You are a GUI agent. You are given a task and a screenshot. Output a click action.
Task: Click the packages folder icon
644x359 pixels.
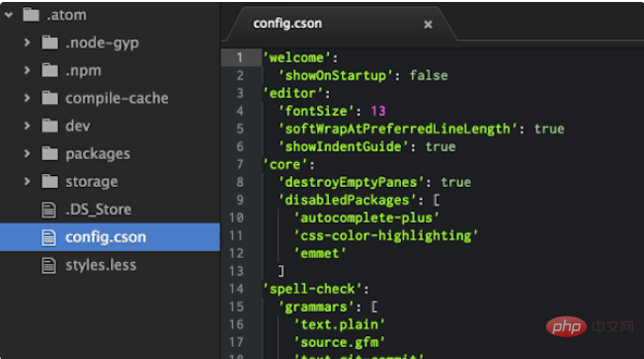coord(49,154)
